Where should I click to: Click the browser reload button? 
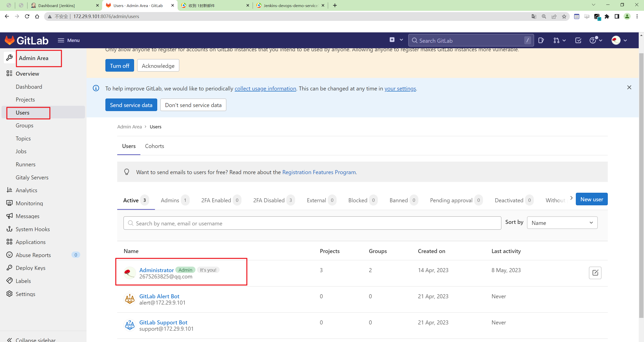(27, 16)
